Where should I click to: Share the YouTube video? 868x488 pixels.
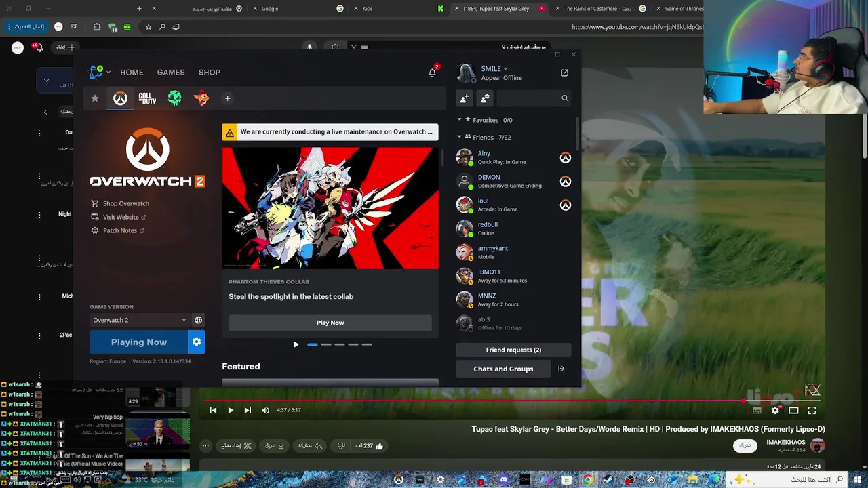[309, 446]
